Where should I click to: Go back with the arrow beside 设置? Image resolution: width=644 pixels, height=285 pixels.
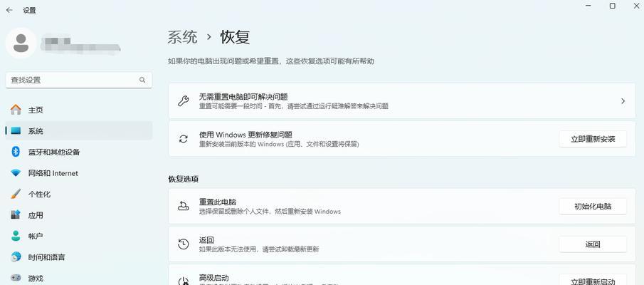[x=9, y=10]
